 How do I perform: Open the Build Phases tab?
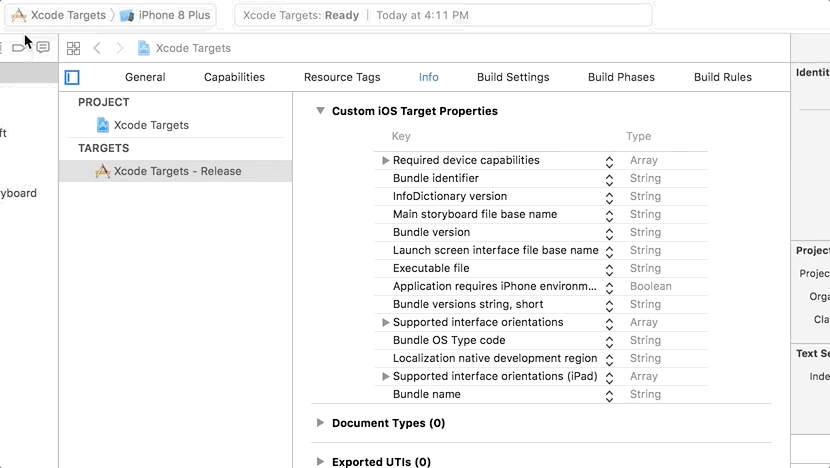tap(621, 77)
